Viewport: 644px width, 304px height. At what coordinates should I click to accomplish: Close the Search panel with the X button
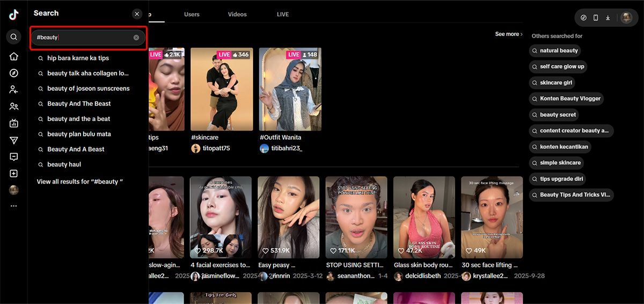137,14
